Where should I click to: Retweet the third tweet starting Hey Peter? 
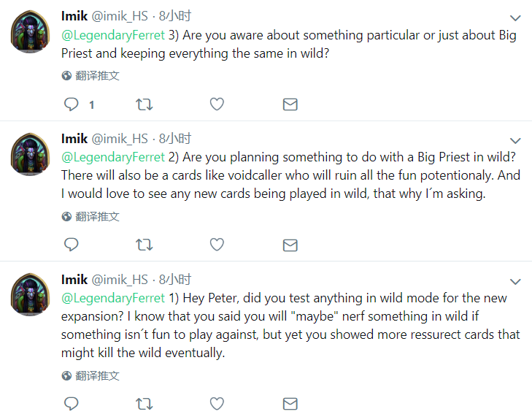(144, 403)
